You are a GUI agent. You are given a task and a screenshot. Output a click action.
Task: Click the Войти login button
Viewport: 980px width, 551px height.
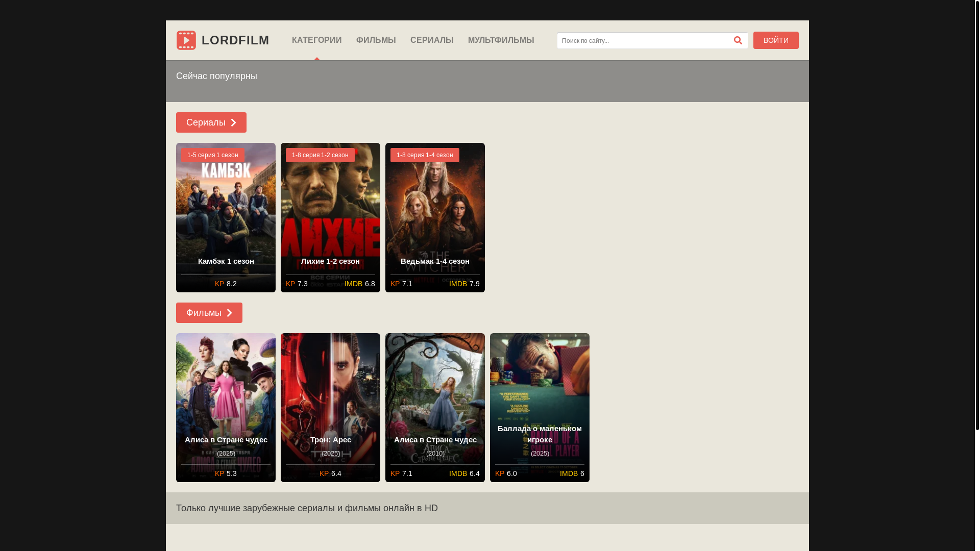pyautogui.click(x=776, y=40)
